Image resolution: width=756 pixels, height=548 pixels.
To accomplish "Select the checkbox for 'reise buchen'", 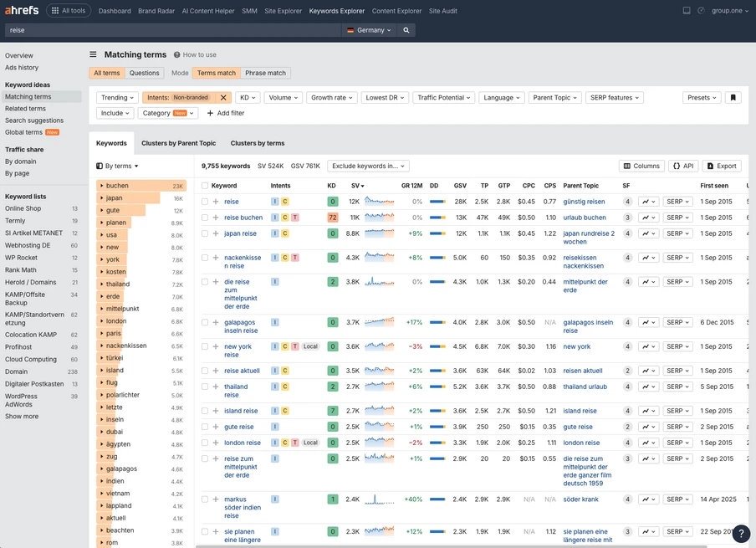I will (205, 218).
